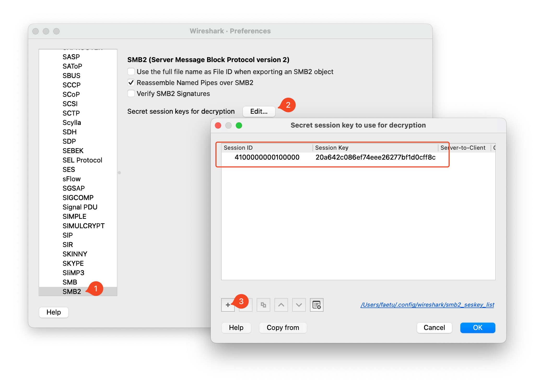The image size is (546, 392).
Task: Select SEBEK in the protocol list
Action: point(78,150)
